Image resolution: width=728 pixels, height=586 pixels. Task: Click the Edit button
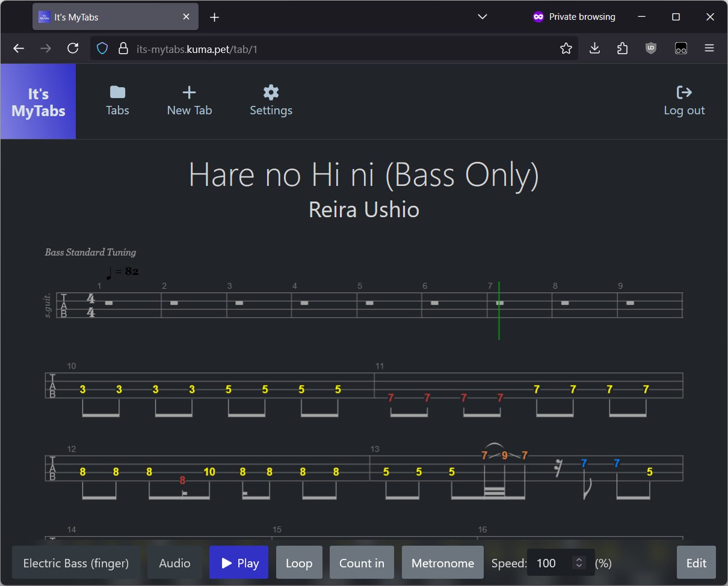coord(696,563)
